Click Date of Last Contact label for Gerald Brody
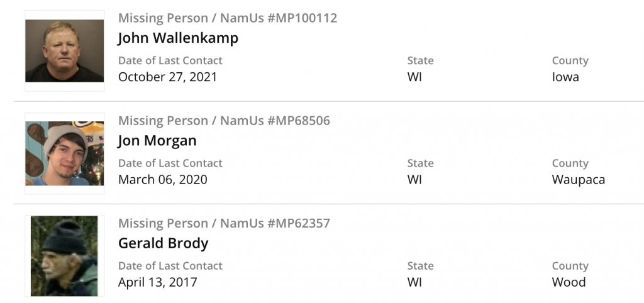This screenshot has width=644, height=303. pyautogui.click(x=170, y=266)
